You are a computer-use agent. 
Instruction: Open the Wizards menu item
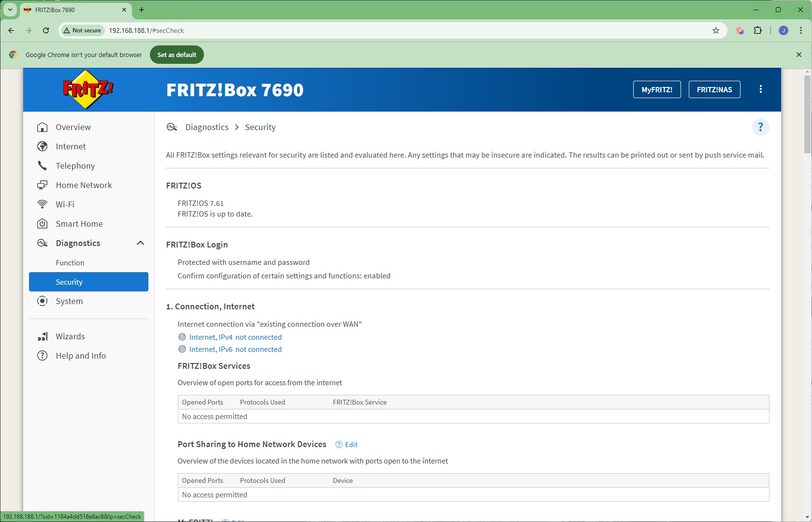coord(70,336)
